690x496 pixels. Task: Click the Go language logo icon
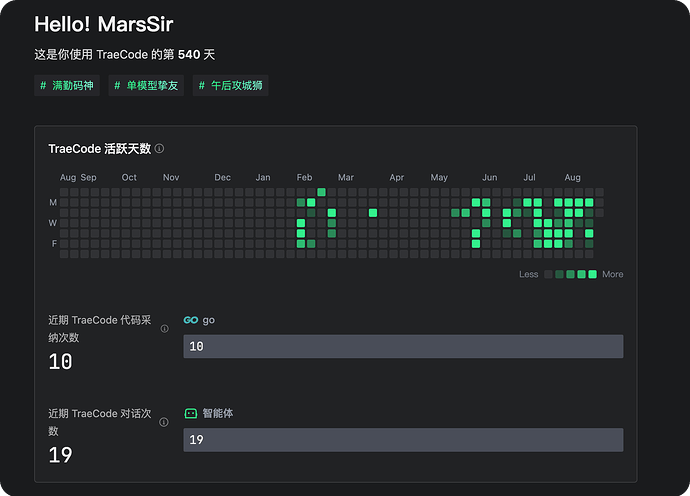coord(191,320)
